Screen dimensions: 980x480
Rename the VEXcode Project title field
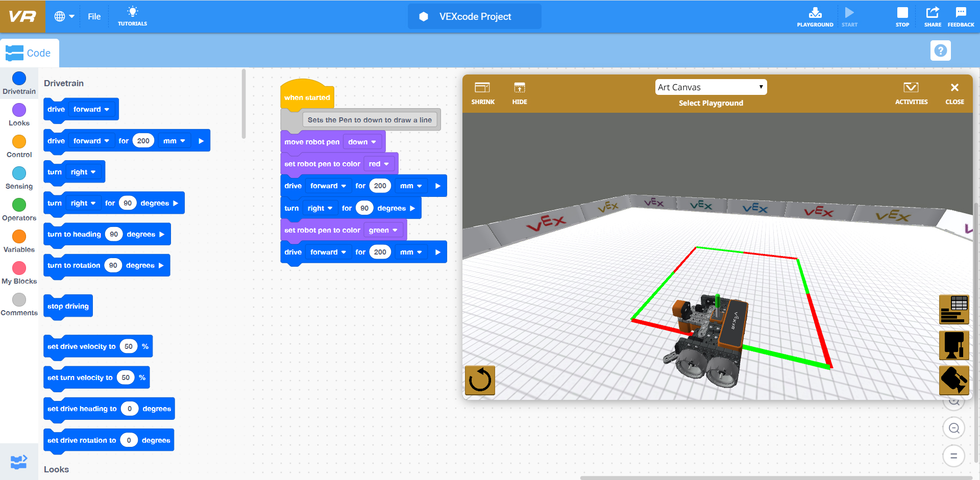point(474,16)
